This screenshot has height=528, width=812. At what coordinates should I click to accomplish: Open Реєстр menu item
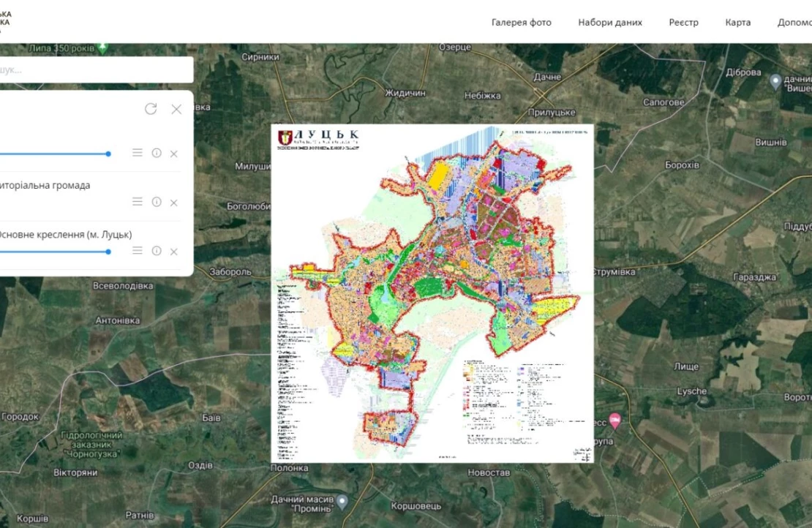(683, 22)
